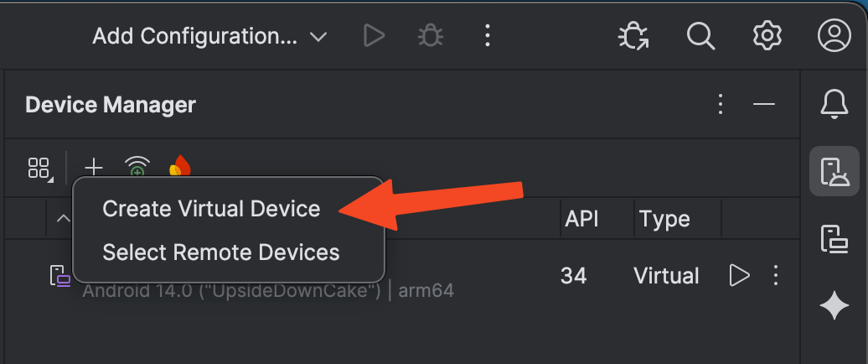The image size is (868, 364).
Task: Open the user account profile icon
Action: [x=834, y=35]
